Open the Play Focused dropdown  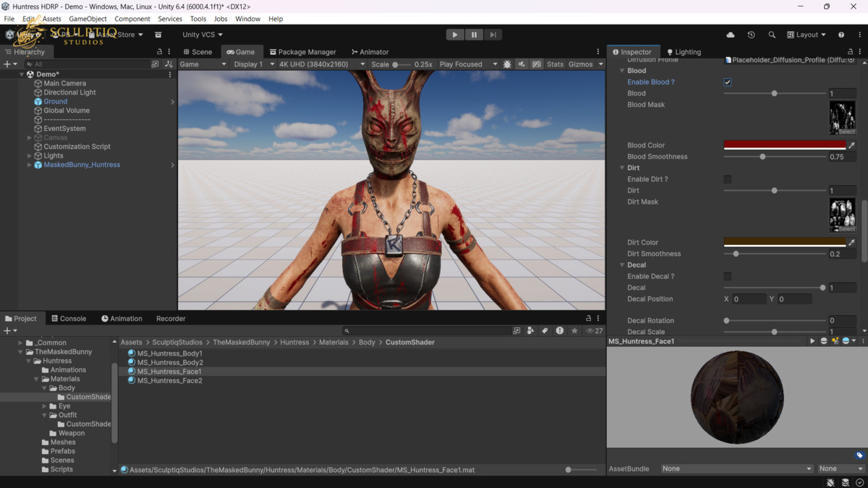(x=467, y=64)
